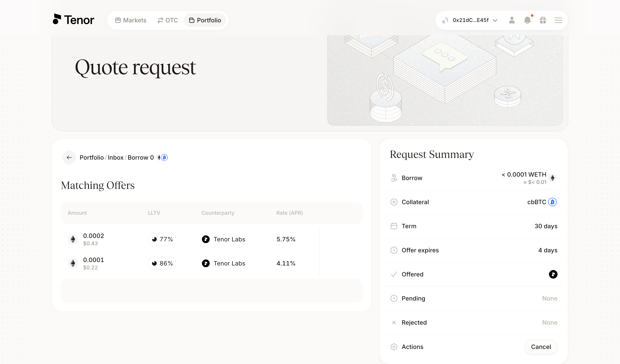Click the Pending clock icon
620x364 pixels.
click(x=394, y=298)
